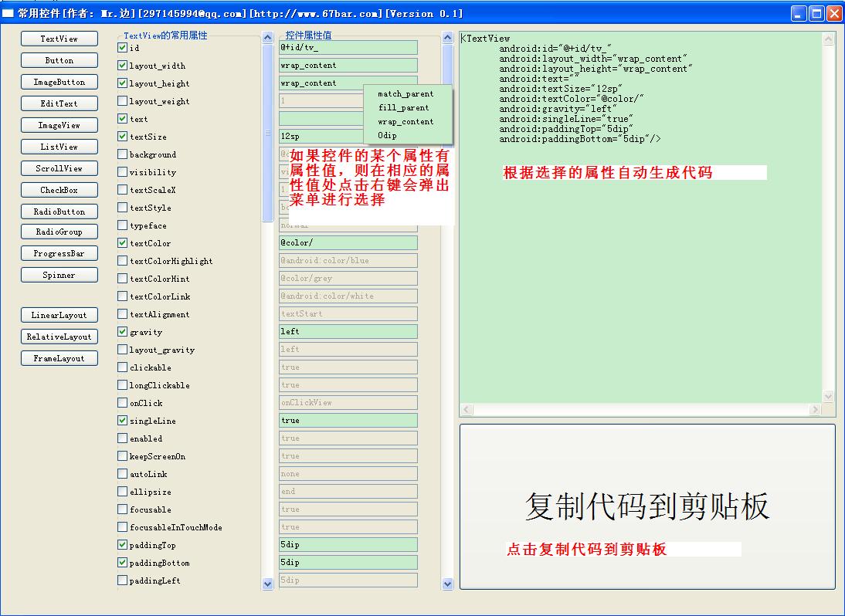Click inside the generated TextView code area

point(641,218)
